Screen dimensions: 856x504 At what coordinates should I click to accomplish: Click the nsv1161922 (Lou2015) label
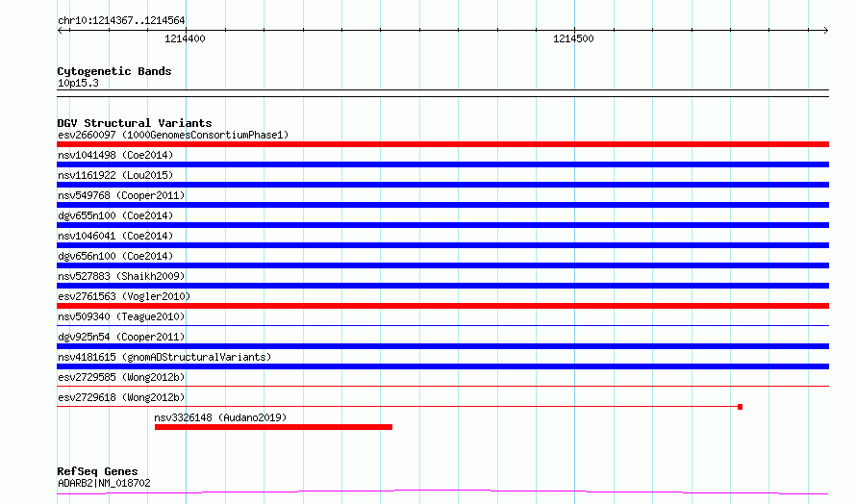[115, 175]
